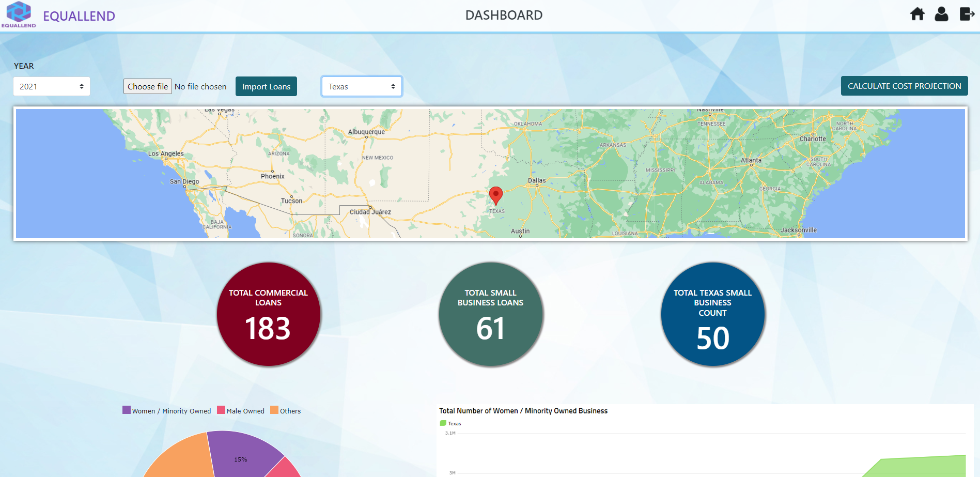Viewport: 980px width, 477px height.
Task: Toggle Male Owned legend swatch
Action: point(221,410)
